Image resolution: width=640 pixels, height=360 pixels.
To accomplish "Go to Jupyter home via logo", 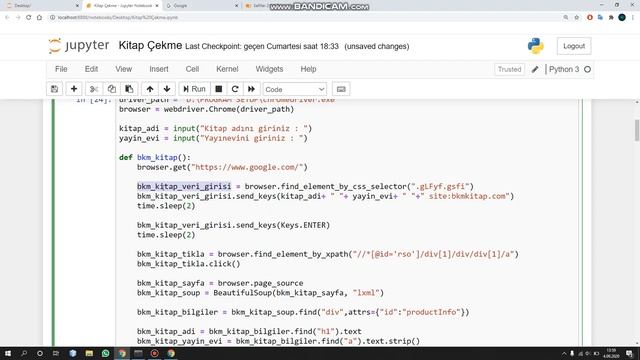I will pos(79,45).
